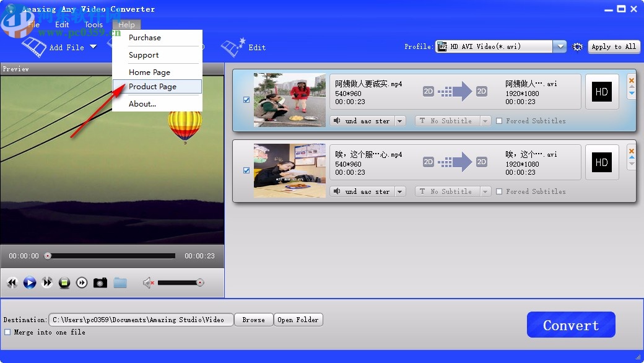Remove the second video with the orange X
Viewport: 644px width, 363px height.
point(631,150)
